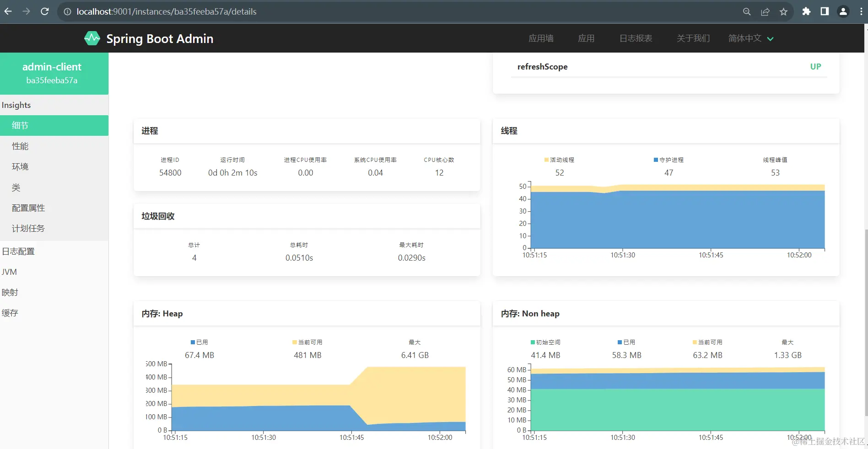Open 类 in the sidebar
The image size is (868, 449).
54,187
